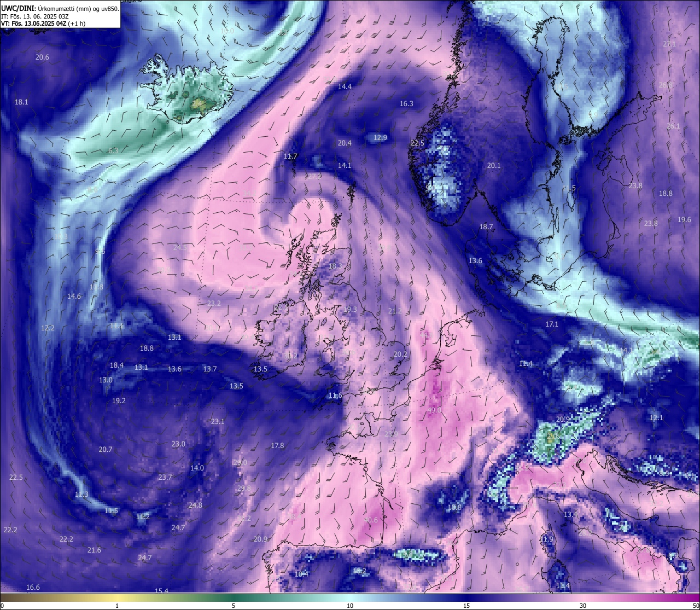Click the map value '24.8'
The width and height of the screenshot is (700, 610).
195,506
